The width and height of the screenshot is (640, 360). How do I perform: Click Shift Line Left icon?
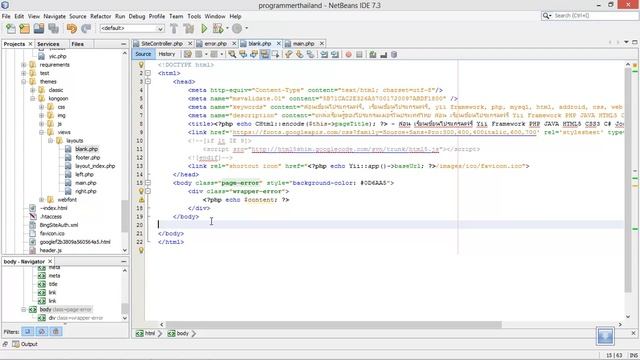pos(324,54)
